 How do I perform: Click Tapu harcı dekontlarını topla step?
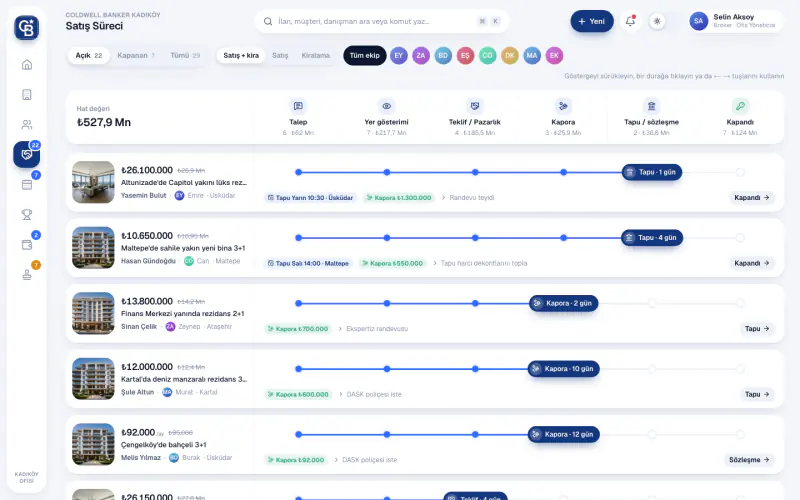[x=484, y=264]
